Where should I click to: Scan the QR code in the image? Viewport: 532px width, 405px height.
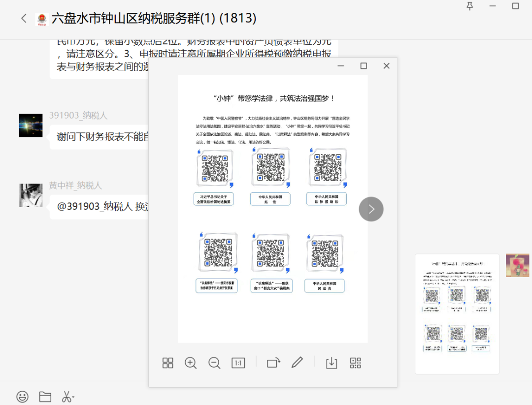coord(355,363)
